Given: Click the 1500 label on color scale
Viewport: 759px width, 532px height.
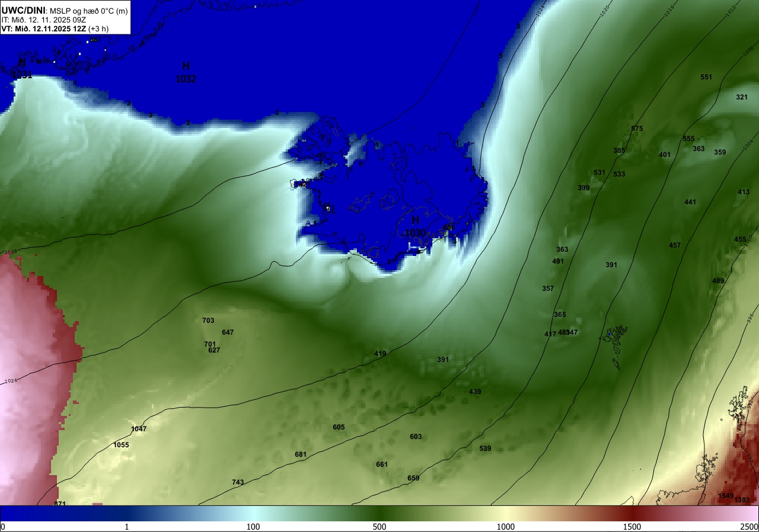Looking at the screenshot, I should click(632, 527).
